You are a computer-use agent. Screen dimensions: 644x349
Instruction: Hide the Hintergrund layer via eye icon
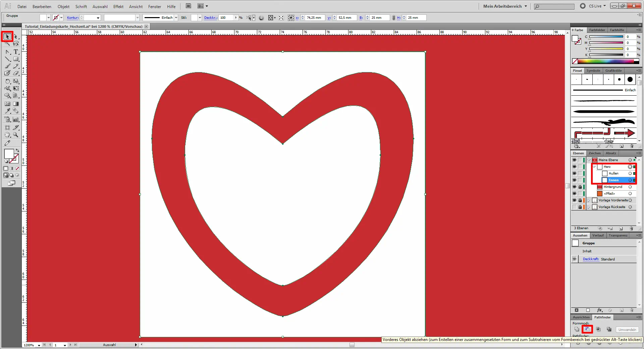click(x=574, y=187)
